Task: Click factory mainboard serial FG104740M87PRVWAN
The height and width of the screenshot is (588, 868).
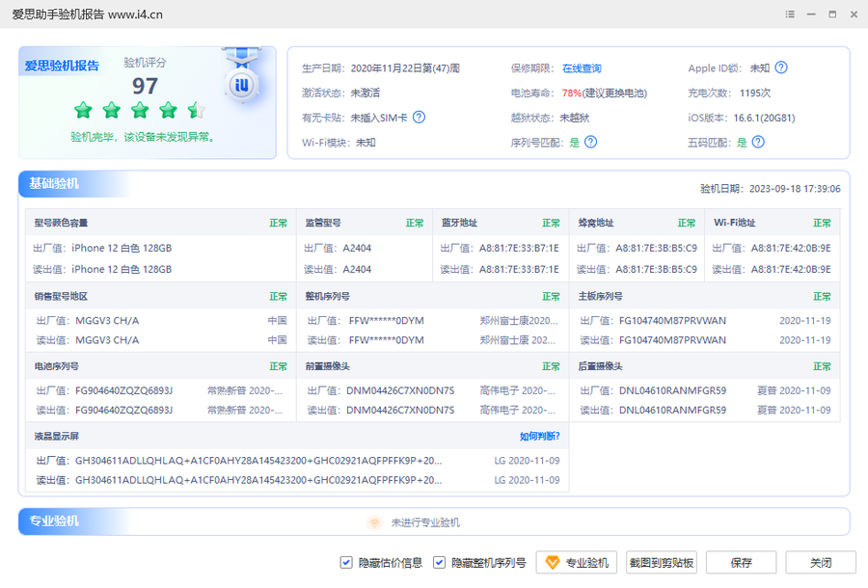Action: 672,321
